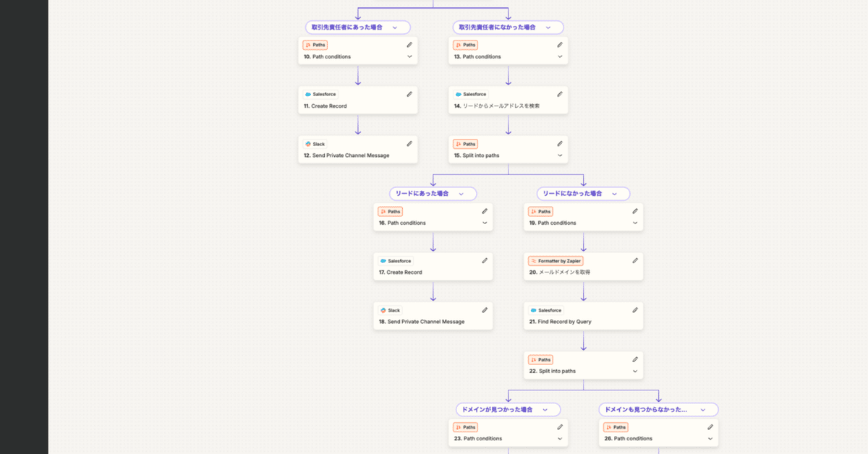Image resolution: width=868 pixels, height=454 pixels.
Task: Expand chevron on step 22 Split into paths
Action: 635,371
